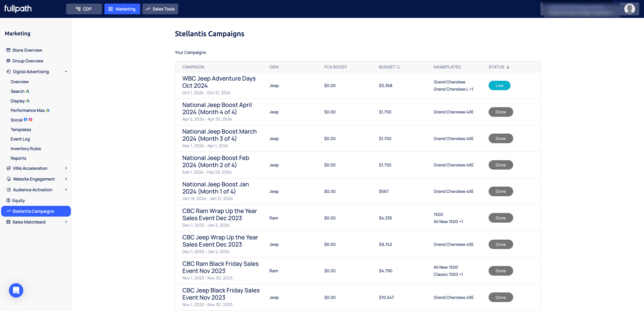Click the Store Overview shop icon
Viewport: 644px width, 311px height.
click(8, 50)
